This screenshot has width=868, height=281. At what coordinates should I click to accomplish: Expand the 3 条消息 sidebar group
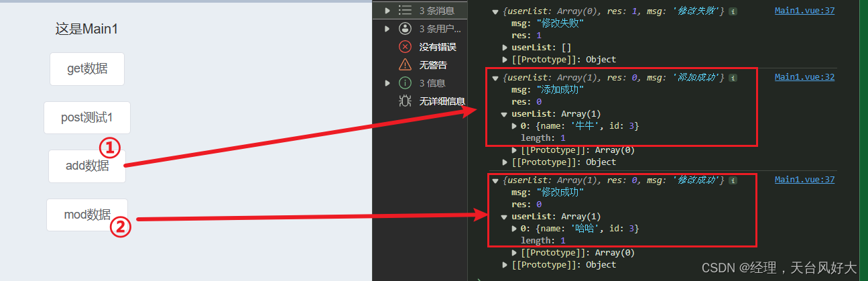[x=387, y=10]
